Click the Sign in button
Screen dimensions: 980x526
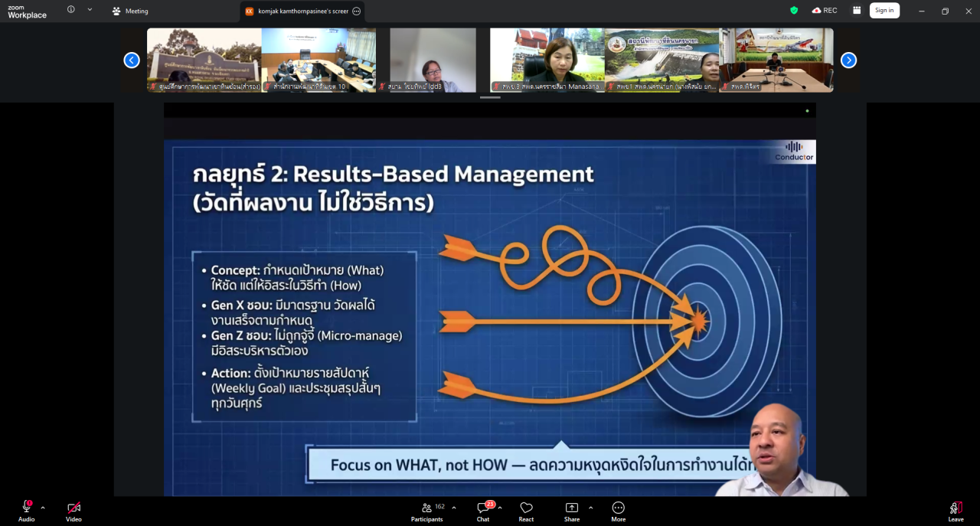point(884,11)
